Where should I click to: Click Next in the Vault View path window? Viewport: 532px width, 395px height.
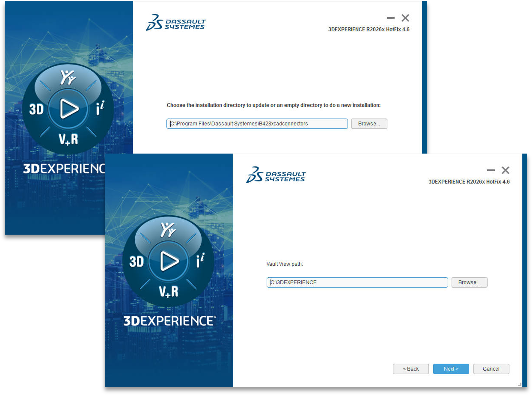(451, 369)
